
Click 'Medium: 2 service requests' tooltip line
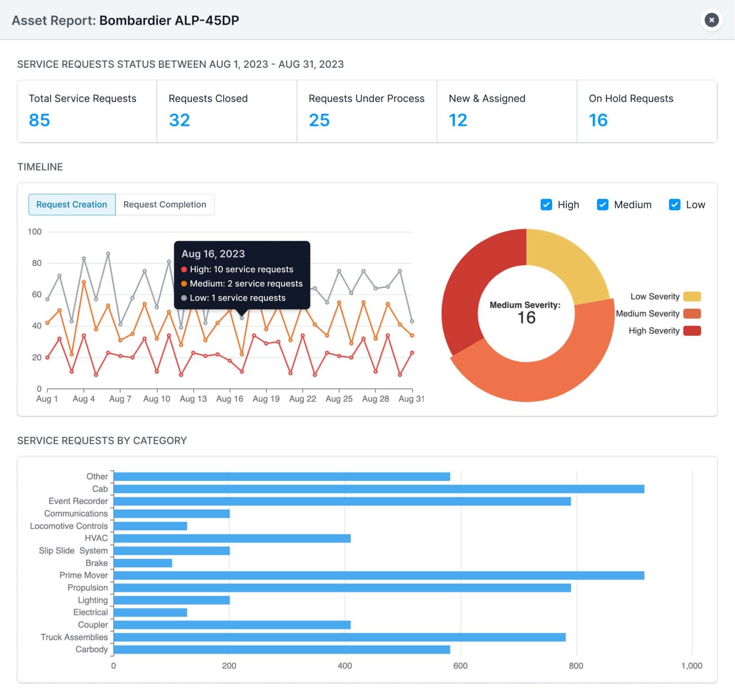pos(246,284)
